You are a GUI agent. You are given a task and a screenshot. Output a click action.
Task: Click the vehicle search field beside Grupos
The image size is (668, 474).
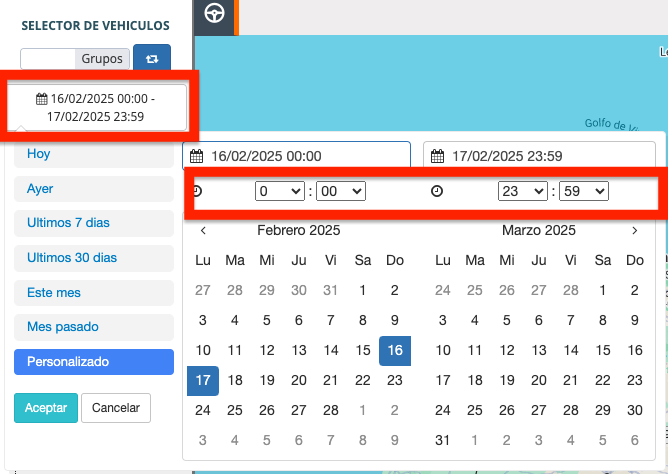click(x=47, y=59)
